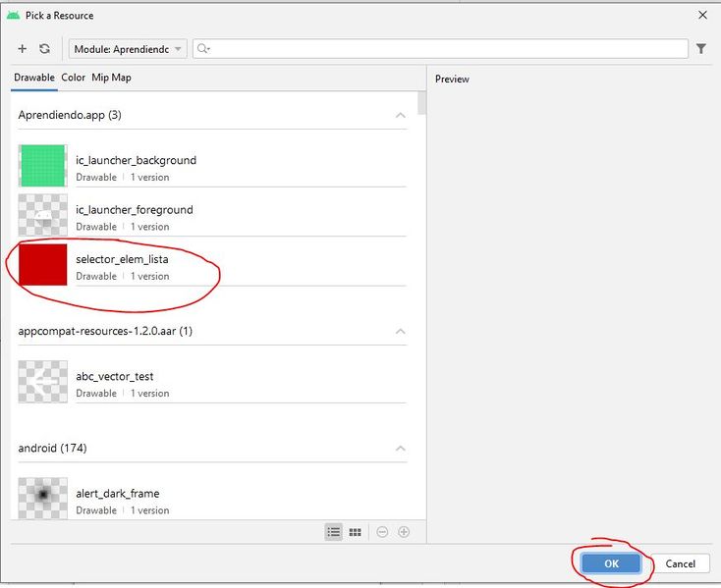The height and width of the screenshot is (588, 721).
Task: Switch to the Drawable tab
Action: click(x=34, y=78)
